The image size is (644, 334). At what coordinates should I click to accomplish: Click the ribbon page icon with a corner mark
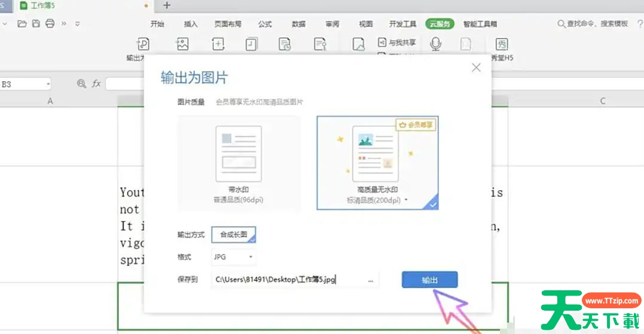click(252, 44)
